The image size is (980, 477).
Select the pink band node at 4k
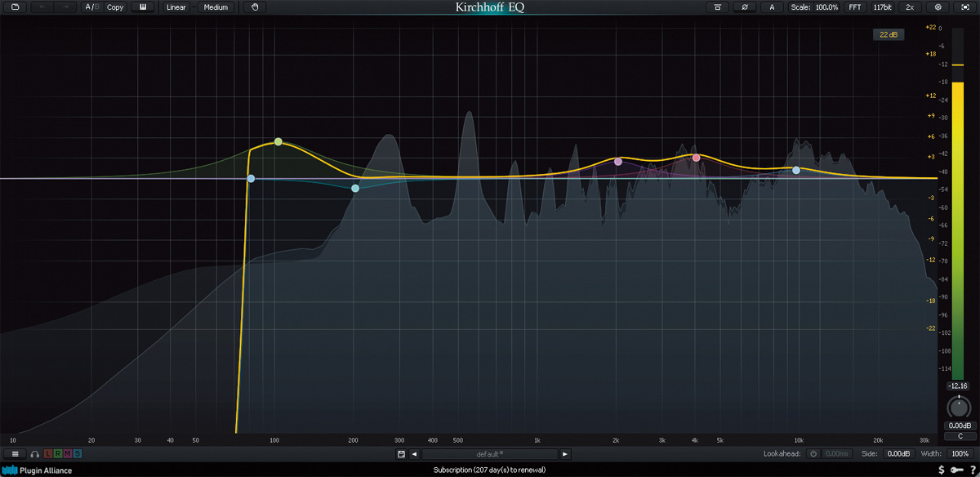tap(696, 158)
